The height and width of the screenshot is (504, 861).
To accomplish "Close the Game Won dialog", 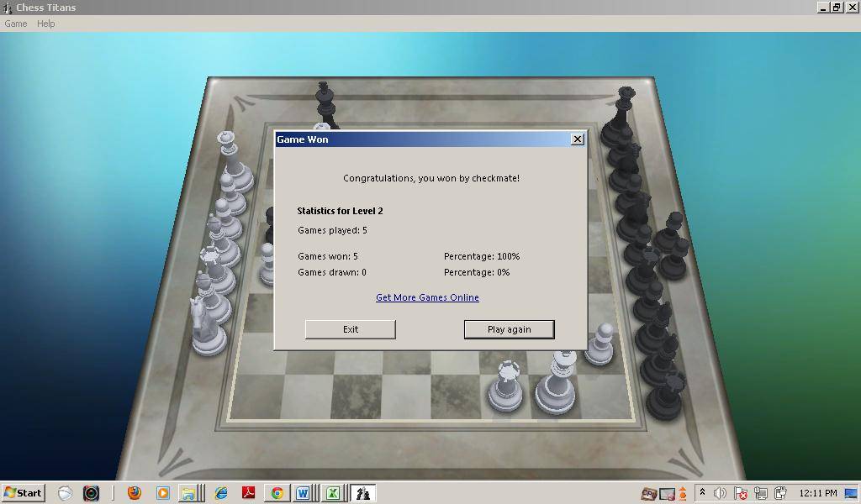I will 577,139.
